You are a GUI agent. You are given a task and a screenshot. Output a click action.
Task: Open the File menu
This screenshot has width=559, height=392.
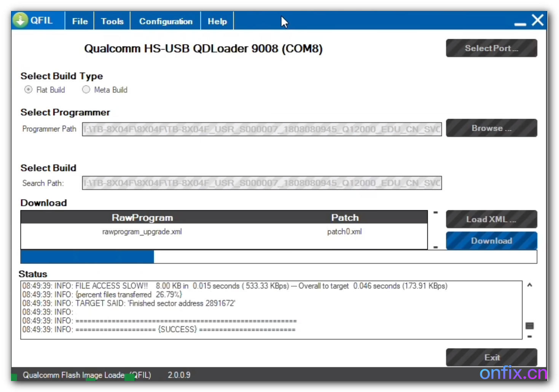tap(79, 21)
